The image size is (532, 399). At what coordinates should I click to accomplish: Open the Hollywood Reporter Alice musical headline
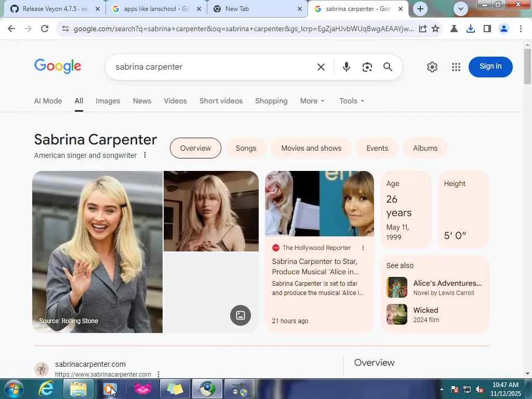[315, 267]
